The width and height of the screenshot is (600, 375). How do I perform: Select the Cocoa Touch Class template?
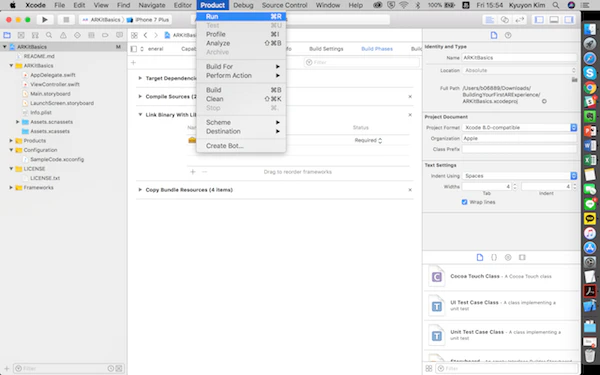(x=501, y=276)
